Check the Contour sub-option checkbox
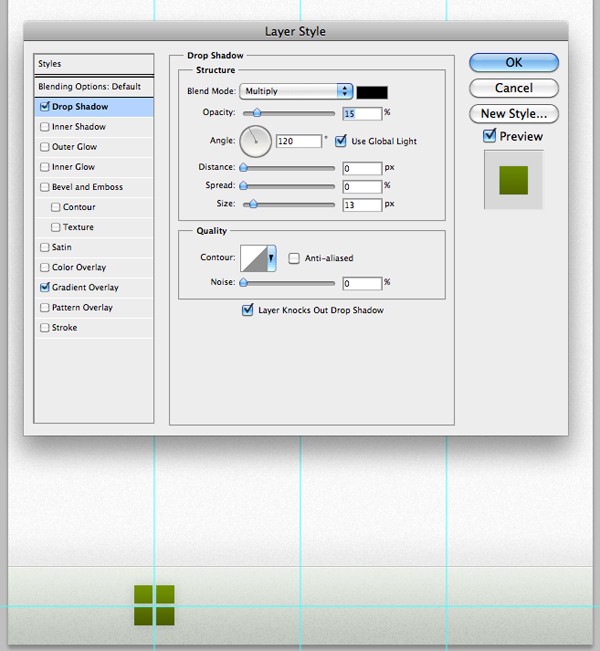The width and height of the screenshot is (600, 651). click(55, 207)
